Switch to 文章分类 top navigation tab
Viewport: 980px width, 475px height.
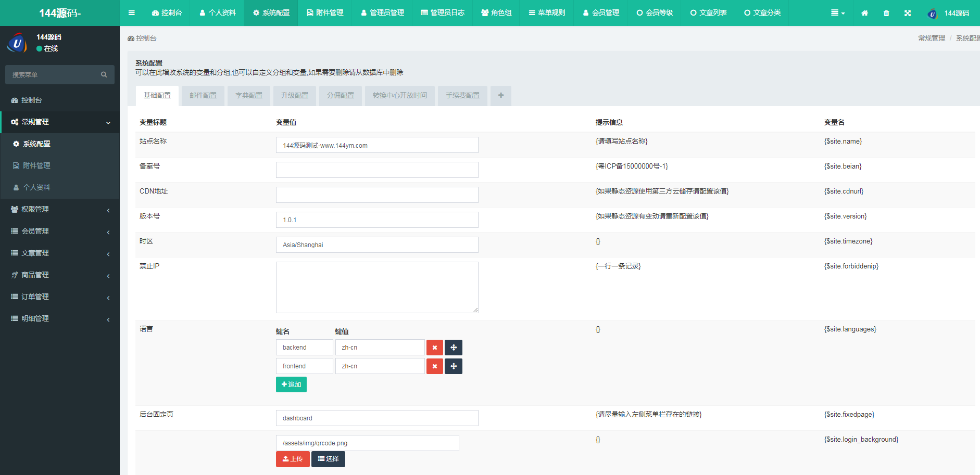[x=762, y=13]
